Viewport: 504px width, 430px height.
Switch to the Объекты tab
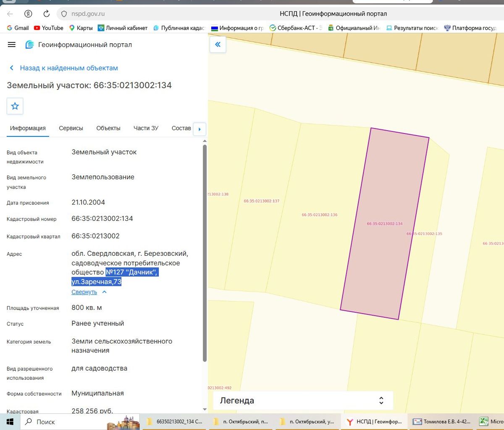point(108,128)
